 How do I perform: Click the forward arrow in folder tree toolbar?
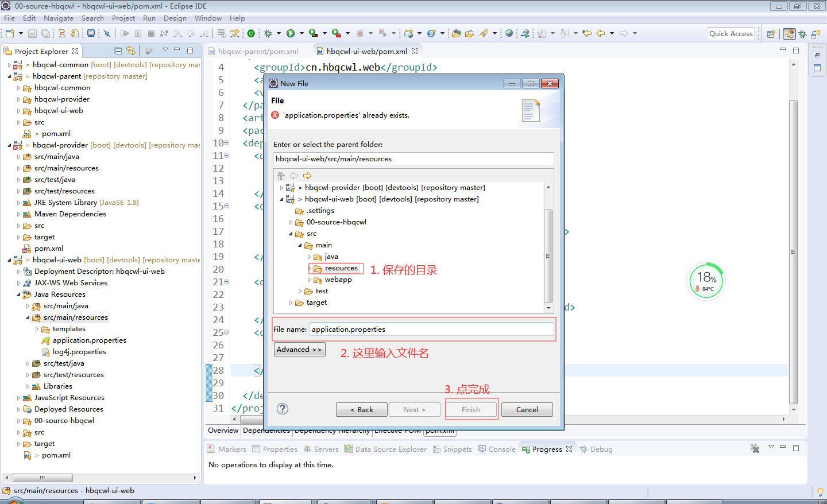pyautogui.click(x=307, y=176)
